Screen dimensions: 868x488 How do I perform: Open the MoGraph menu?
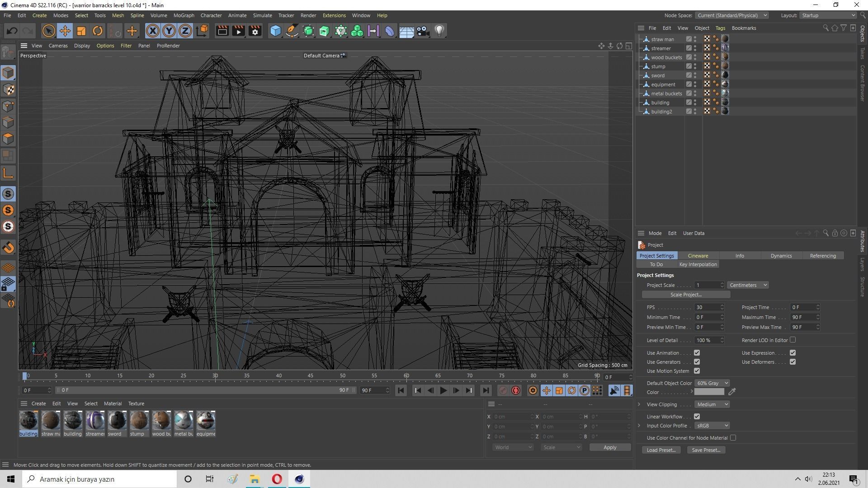[184, 15]
